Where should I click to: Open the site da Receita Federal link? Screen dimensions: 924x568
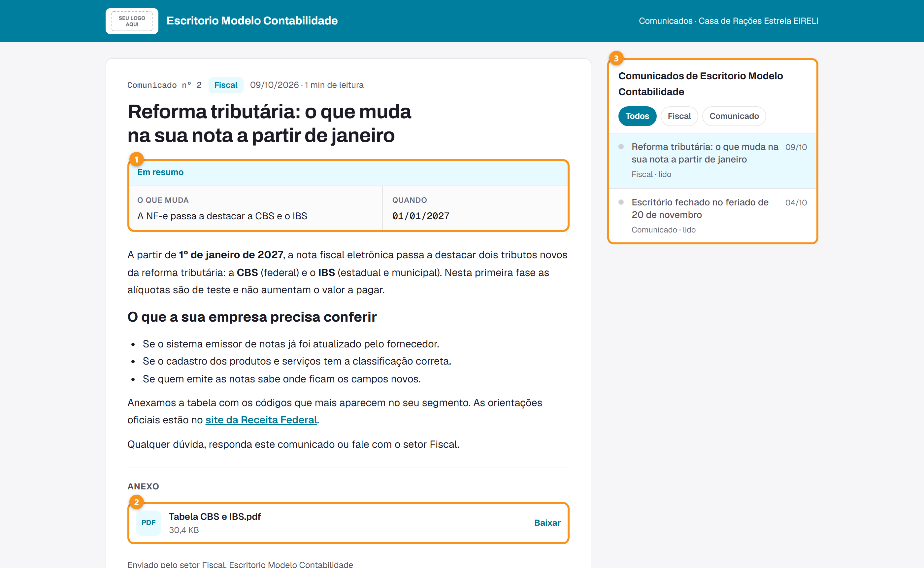[x=261, y=420]
